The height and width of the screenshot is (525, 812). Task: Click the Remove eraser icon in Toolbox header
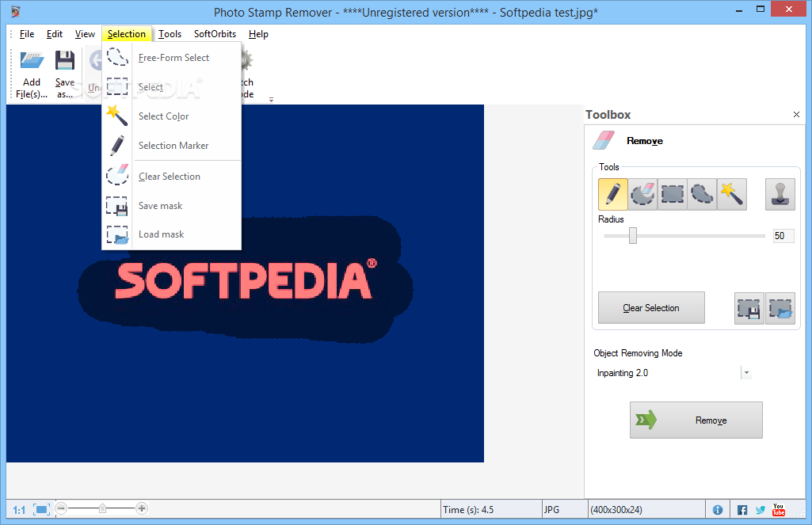(x=604, y=140)
